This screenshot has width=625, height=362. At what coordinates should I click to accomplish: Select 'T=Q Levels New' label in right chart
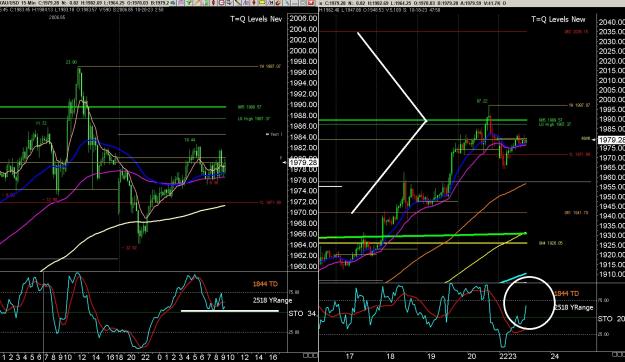coord(558,19)
